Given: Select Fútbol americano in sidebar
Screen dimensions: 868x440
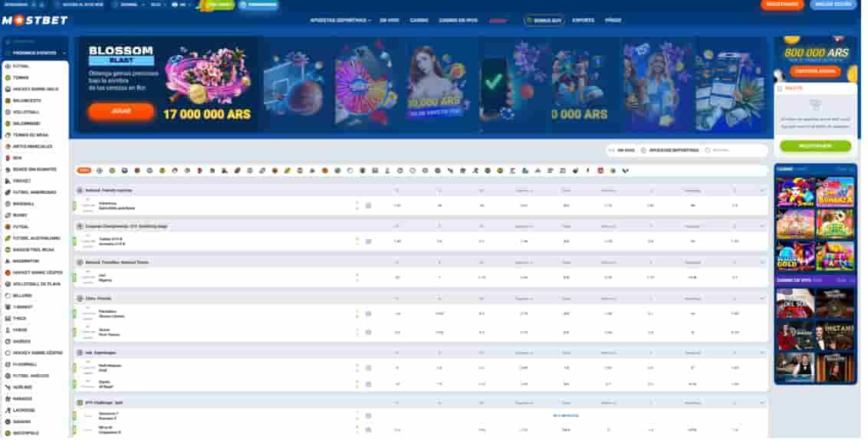Looking at the screenshot, I should (x=35, y=192).
